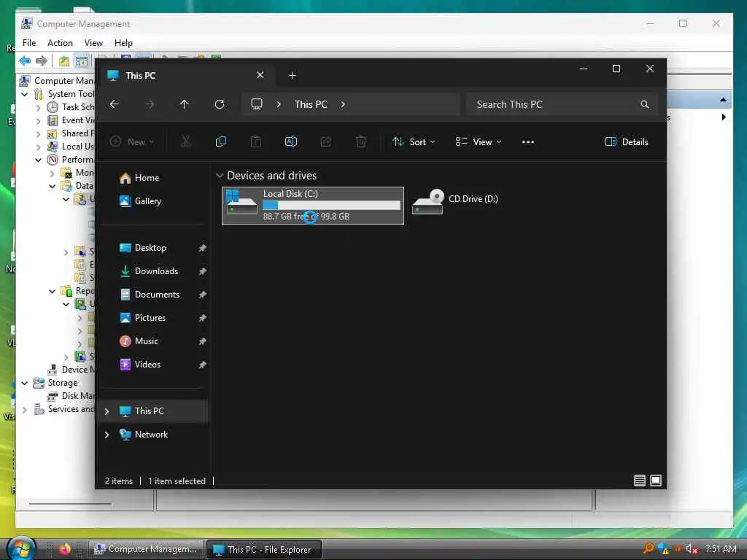This screenshot has height=560, width=747.
Task: Open Action menu in Computer Management
Action: pyautogui.click(x=60, y=43)
